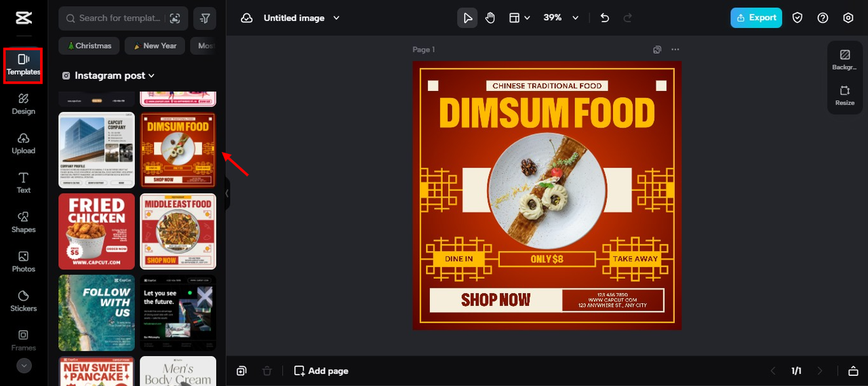Choose the Men's Body Cream template
The width and height of the screenshot is (868, 386).
click(x=178, y=371)
